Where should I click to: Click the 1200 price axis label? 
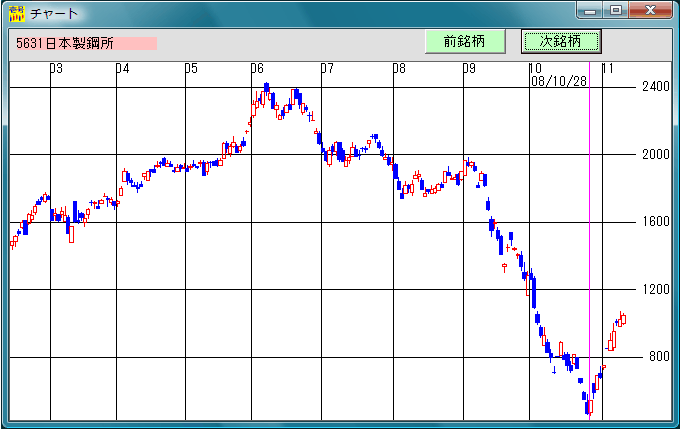click(x=656, y=289)
